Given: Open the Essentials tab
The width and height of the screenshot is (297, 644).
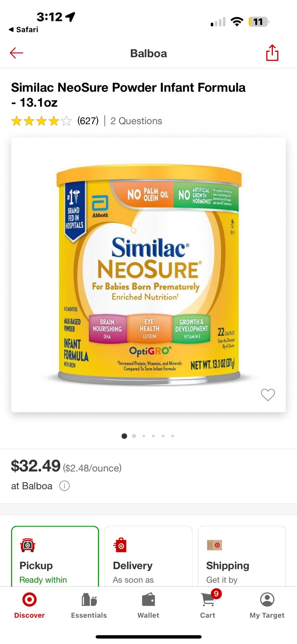Looking at the screenshot, I should (89, 606).
